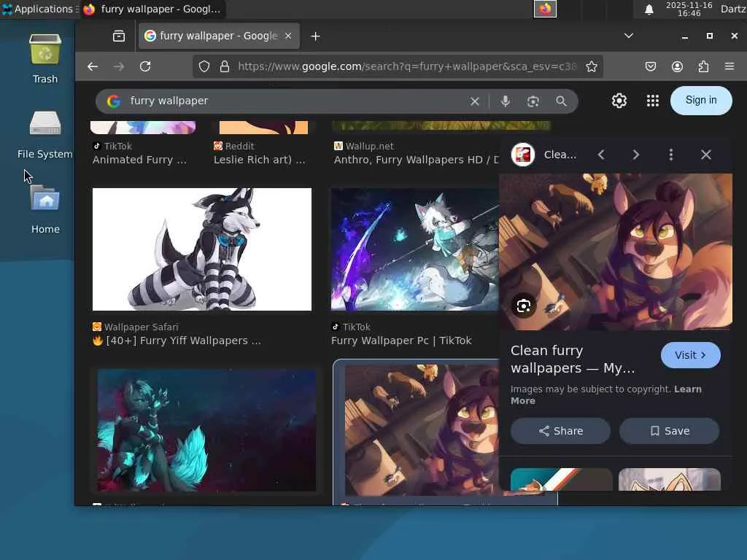Open the first related image below Share
Screen dimensions: 747x560
tap(561, 480)
